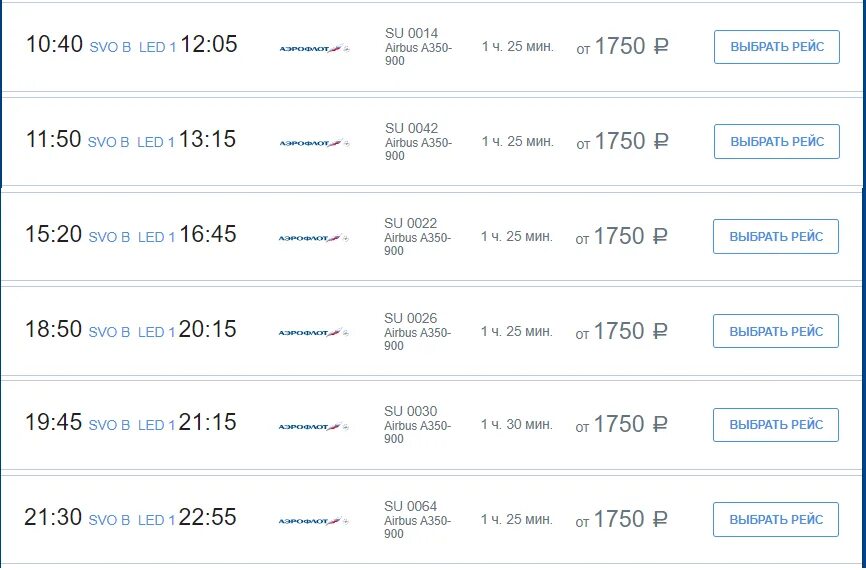This screenshot has height=570, width=866.
Task: Click Aeroflot logo on SU 0014 row
Action: click(x=314, y=49)
